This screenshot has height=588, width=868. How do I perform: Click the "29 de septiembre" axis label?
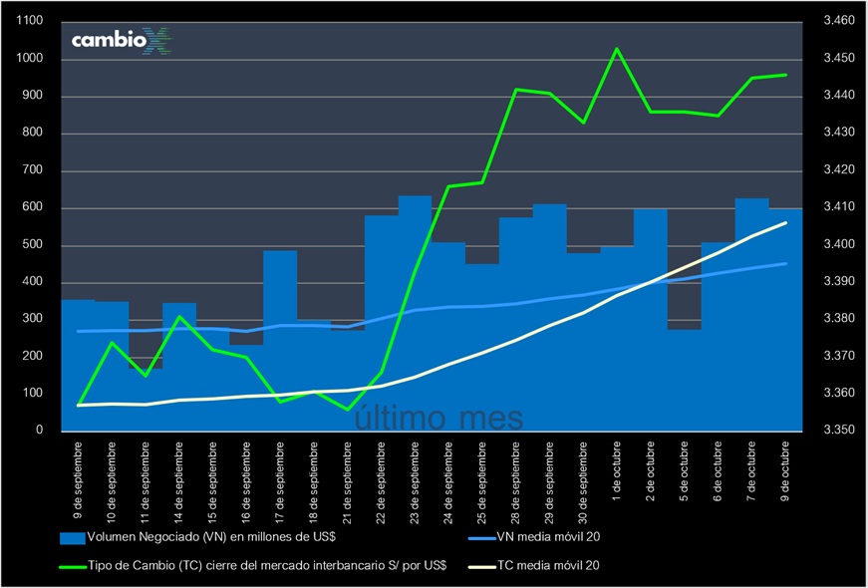[x=550, y=482]
